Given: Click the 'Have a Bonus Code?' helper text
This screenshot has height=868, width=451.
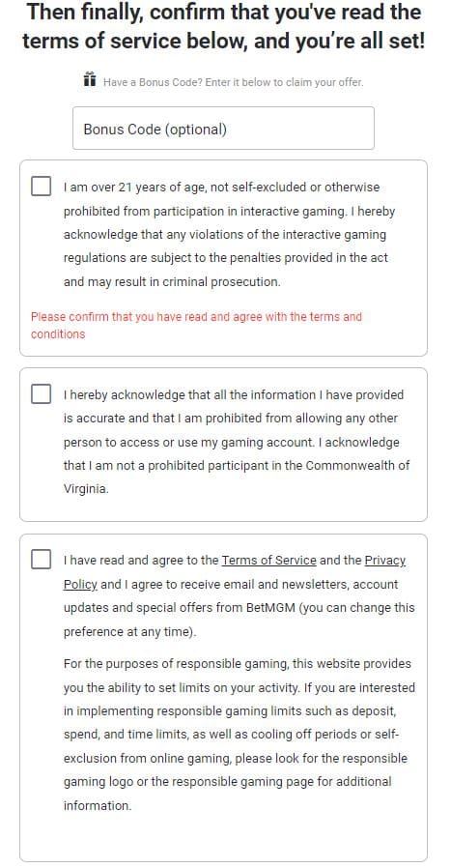Looking at the screenshot, I should pyautogui.click(x=233, y=82).
